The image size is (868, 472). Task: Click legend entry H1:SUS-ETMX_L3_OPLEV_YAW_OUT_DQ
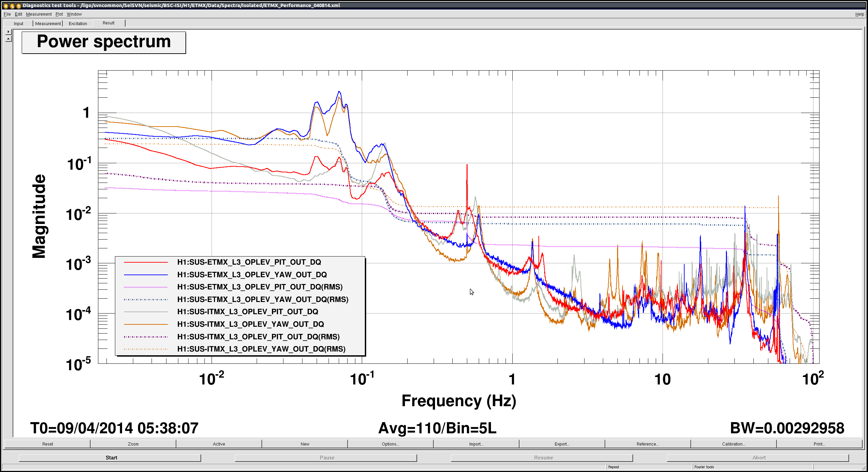(x=252, y=275)
